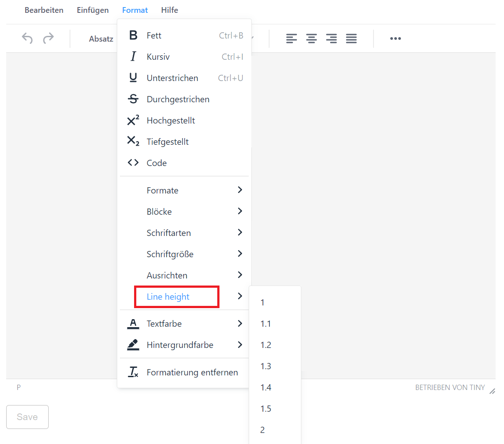Toggle Kursiv italic formatting
The height and width of the screenshot is (444, 504).
click(x=158, y=56)
